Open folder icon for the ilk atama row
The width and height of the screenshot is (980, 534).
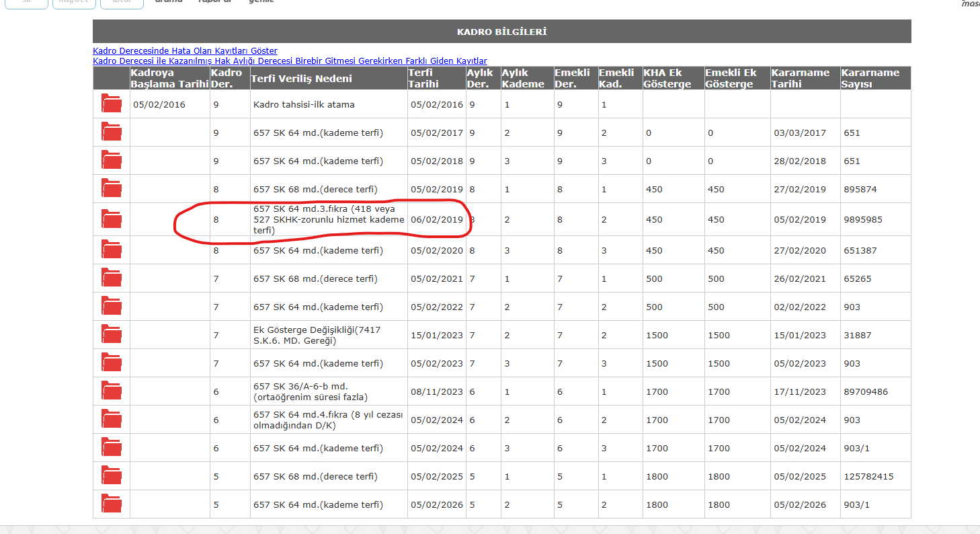click(112, 104)
